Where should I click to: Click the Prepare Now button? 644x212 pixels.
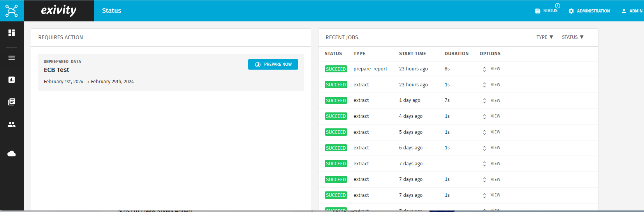273,65
